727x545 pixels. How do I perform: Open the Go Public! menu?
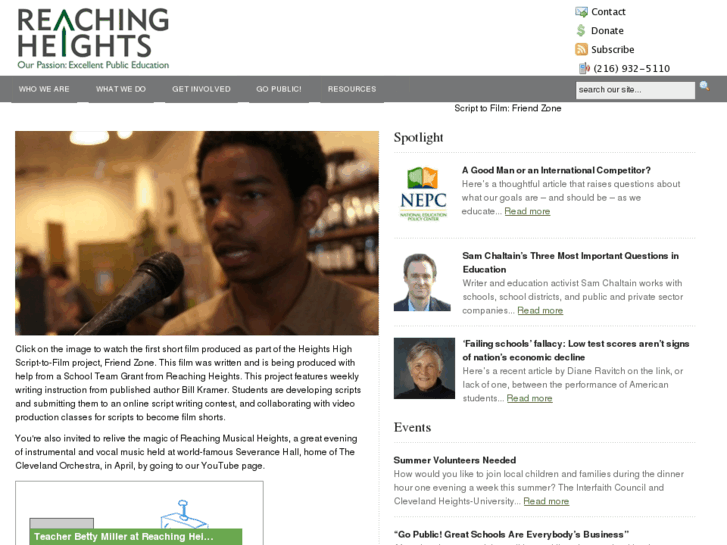[x=279, y=89]
